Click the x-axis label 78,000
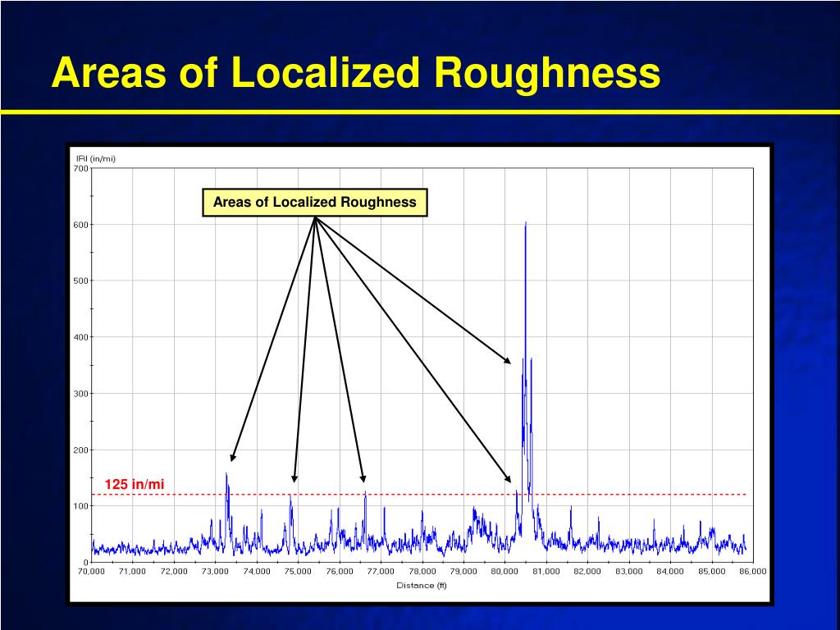 pyautogui.click(x=422, y=572)
